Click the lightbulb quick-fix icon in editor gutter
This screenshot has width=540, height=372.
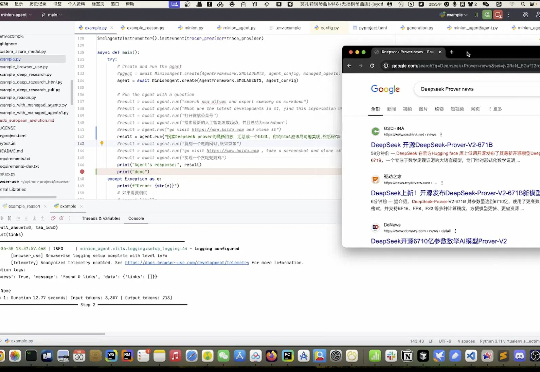(102, 143)
